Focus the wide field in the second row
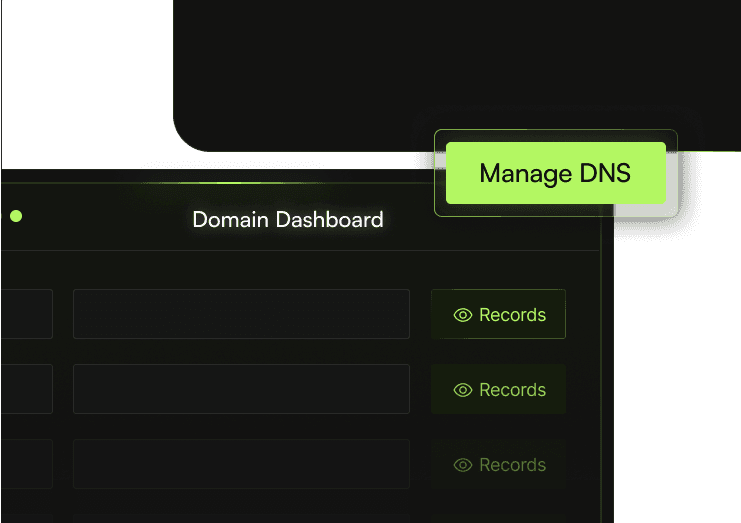This screenshot has height=523, width=741. [x=241, y=389]
